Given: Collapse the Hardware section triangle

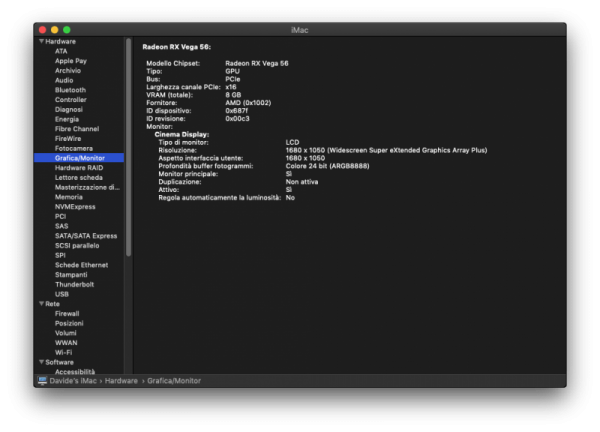Looking at the screenshot, I should point(41,42).
